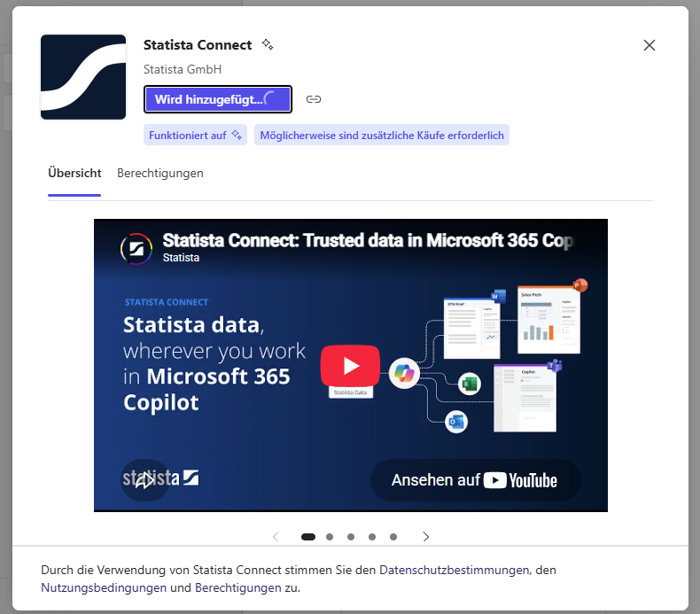Click the 'Wird hinzugefügt...' button
This screenshot has width=700, height=614.
pyautogui.click(x=218, y=99)
